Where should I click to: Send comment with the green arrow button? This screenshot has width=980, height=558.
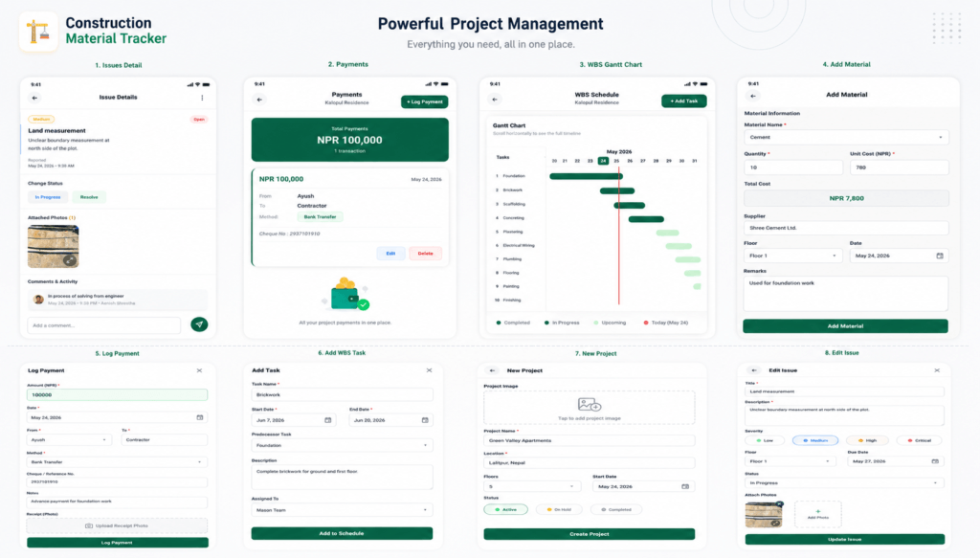[199, 324]
